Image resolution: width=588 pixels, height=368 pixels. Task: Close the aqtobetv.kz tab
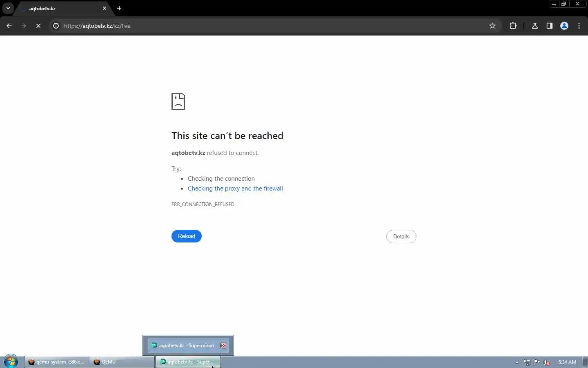[x=105, y=8]
